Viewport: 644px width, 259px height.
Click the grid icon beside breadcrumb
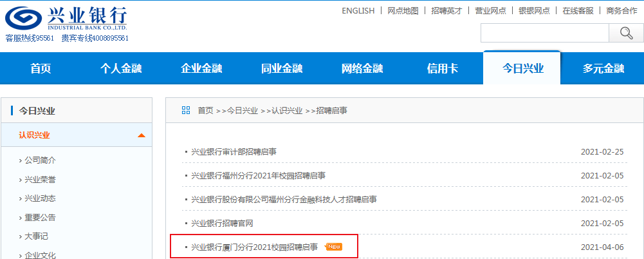click(x=186, y=110)
